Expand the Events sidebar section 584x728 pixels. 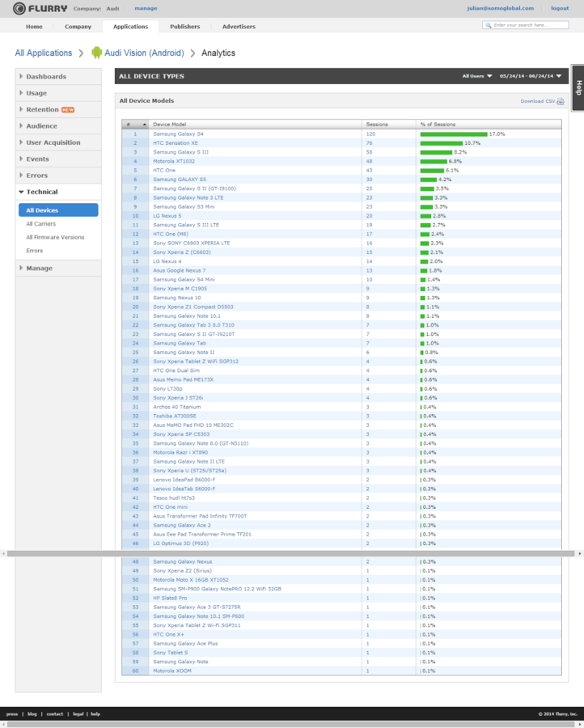tap(58, 159)
